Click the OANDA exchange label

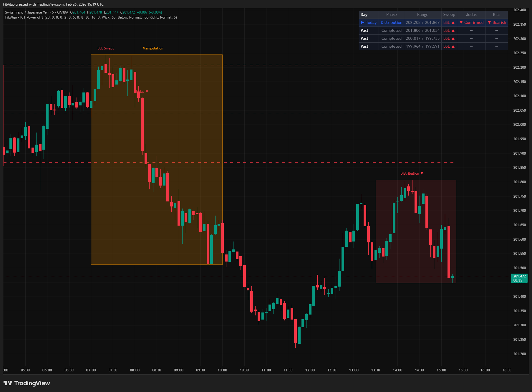coord(63,12)
